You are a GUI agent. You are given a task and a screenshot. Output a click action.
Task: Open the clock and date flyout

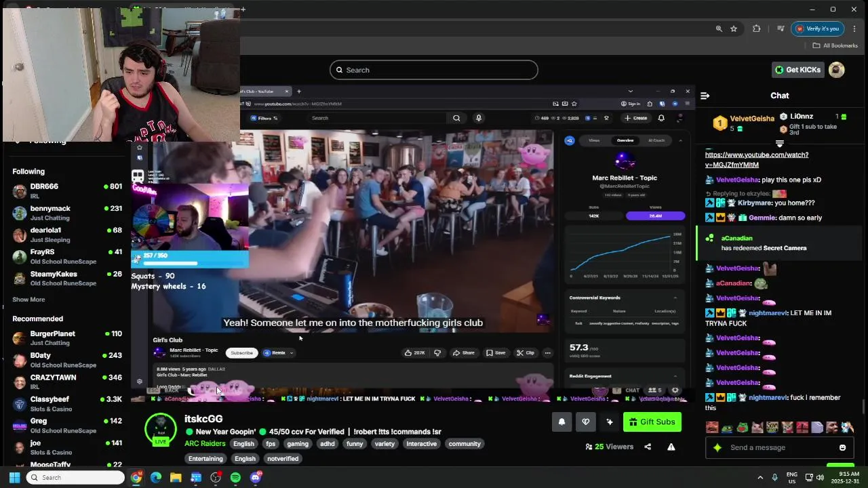(x=846, y=477)
